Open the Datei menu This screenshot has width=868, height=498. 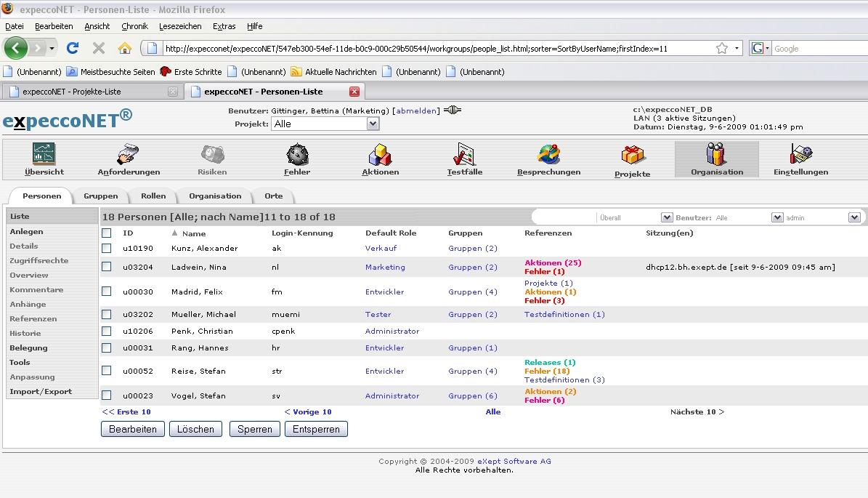(x=15, y=26)
